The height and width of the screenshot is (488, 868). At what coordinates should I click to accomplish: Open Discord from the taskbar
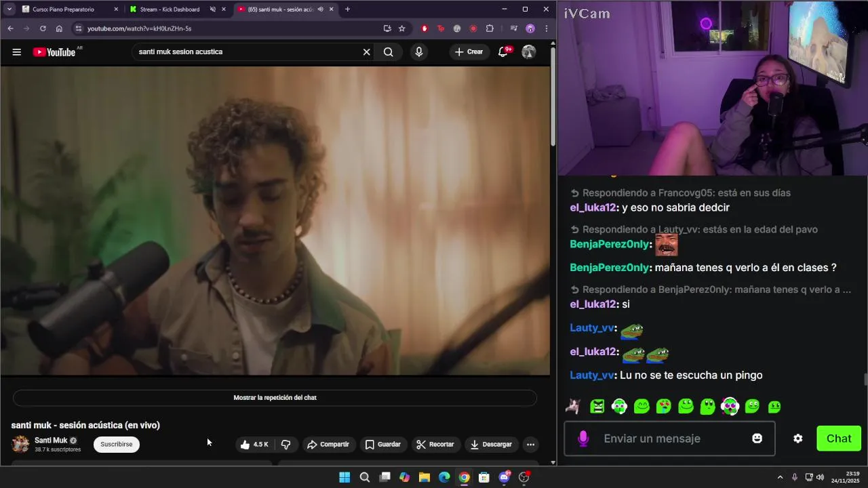pos(505,477)
